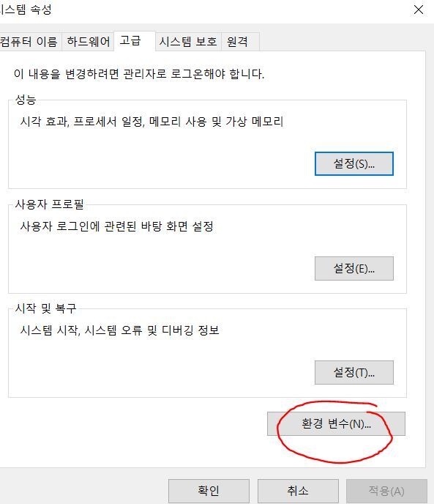Image resolution: width=434 pixels, height=504 pixels.
Task: Click the 시각 효과 description text
Action: click(151, 122)
